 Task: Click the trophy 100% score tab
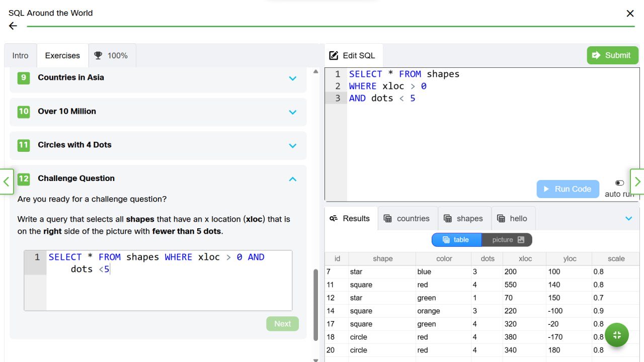111,55
